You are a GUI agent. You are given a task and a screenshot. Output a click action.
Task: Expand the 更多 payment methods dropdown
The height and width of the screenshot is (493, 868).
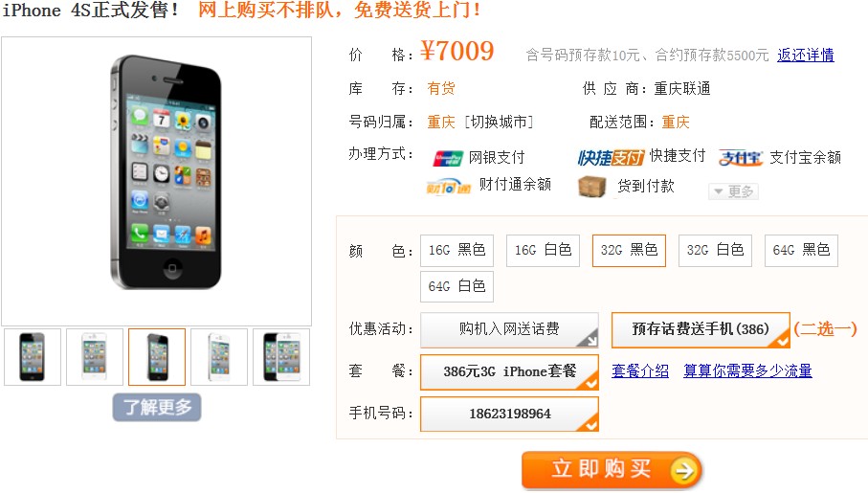733,191
